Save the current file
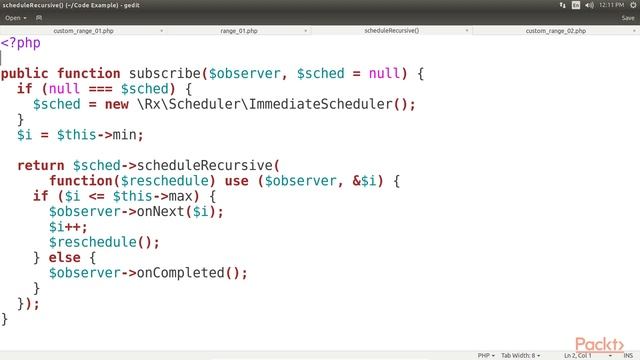Screen dimensions: 640x360 627,18
